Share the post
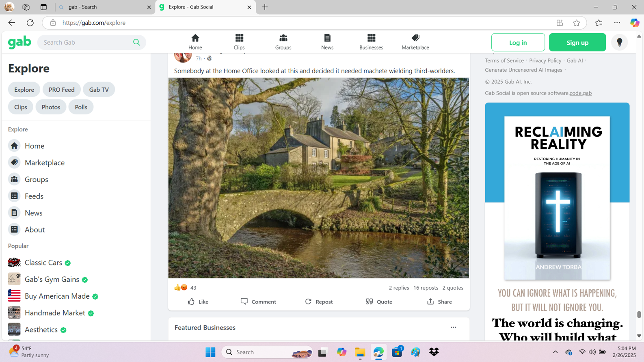Image resolution: width=644 pixels, height=362 pixels. tap(439, 302)
